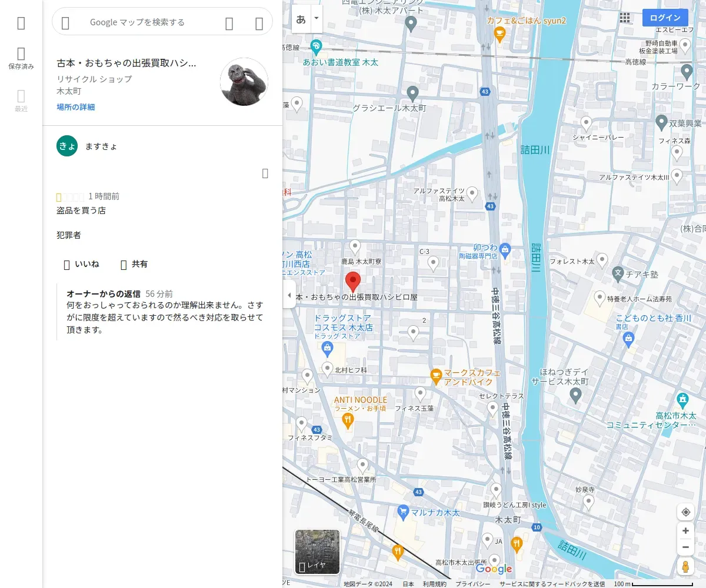
Task: Click place title 古本・おもちゃの出張買取ハシ…
Action: click(x=126, y=64)
